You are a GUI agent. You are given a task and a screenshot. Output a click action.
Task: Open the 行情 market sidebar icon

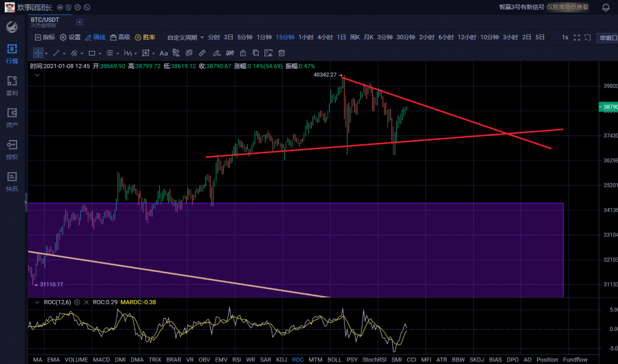[x=12, y=54]
